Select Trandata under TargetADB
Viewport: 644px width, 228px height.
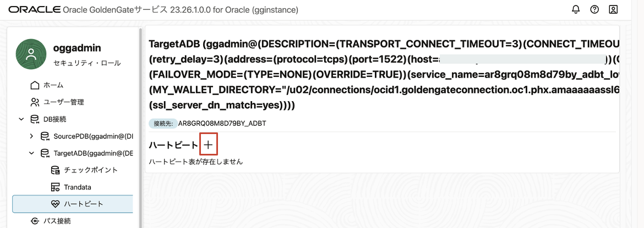coord(78,187)
